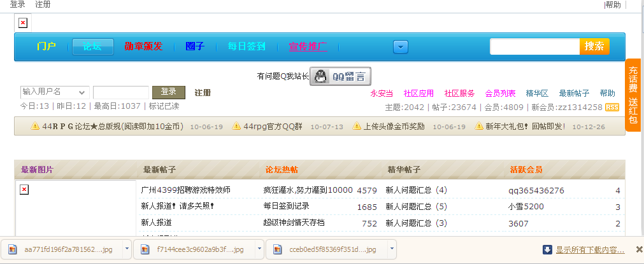
Task: Click 帮助 link beside 最新帖子
Action: pyautogui.click(x=608, y=93)
